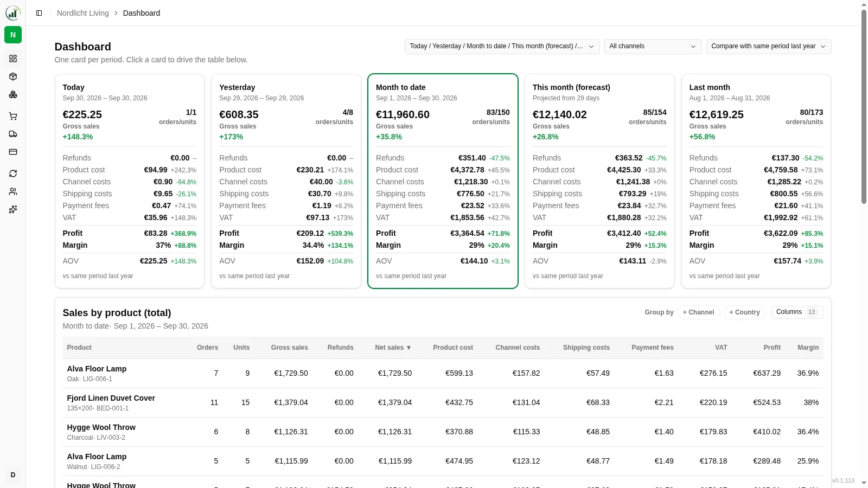
Task: Open the single box products icon
Action: pos(13,76)
